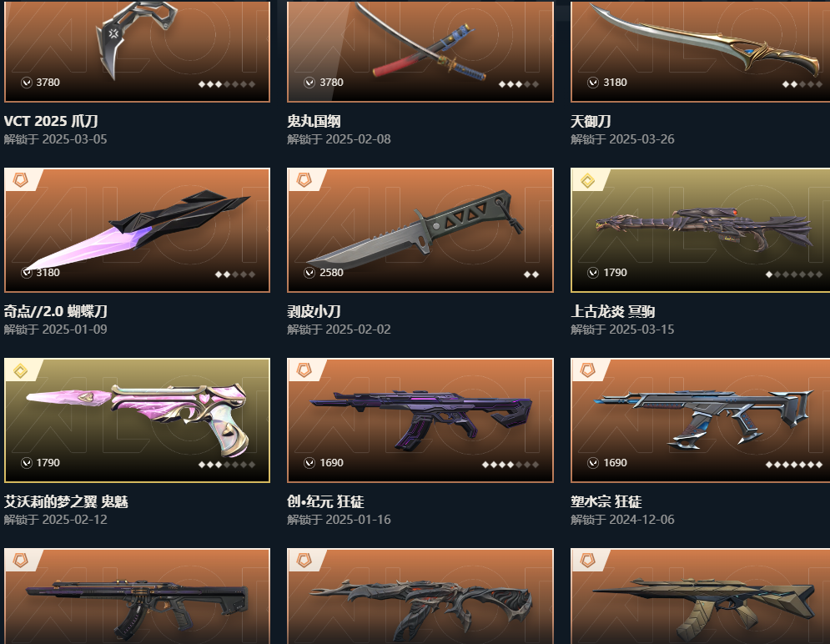Image resolution: width=830 pixels, height=644 pixels.
Task: Click the upgrade level diamonds on 鬼丸国纲 card
Action: tap(518, 84)
